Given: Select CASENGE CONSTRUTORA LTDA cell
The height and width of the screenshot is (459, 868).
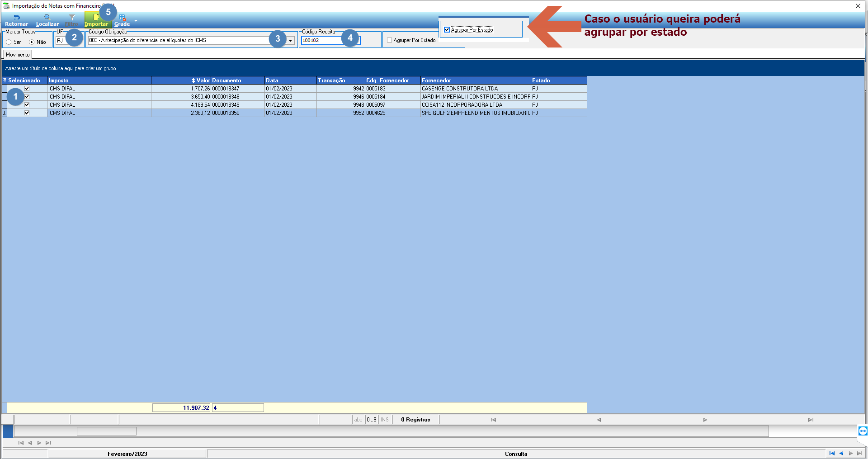Looking at the screenshot, I should 476,89.
